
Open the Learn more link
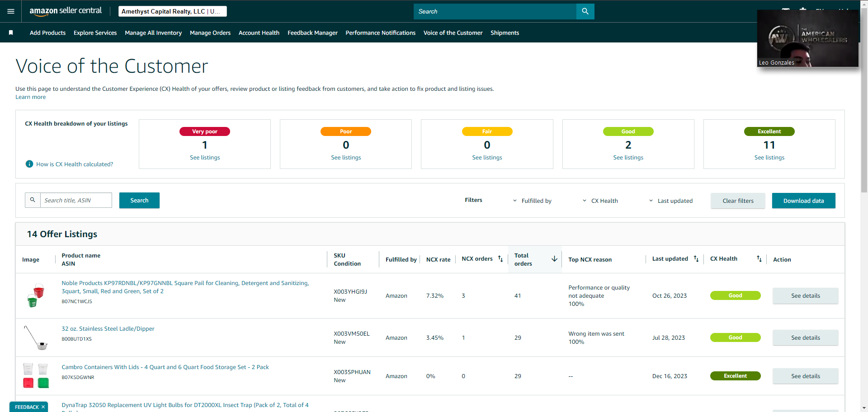pyautogui.click(x=30, y=97)
